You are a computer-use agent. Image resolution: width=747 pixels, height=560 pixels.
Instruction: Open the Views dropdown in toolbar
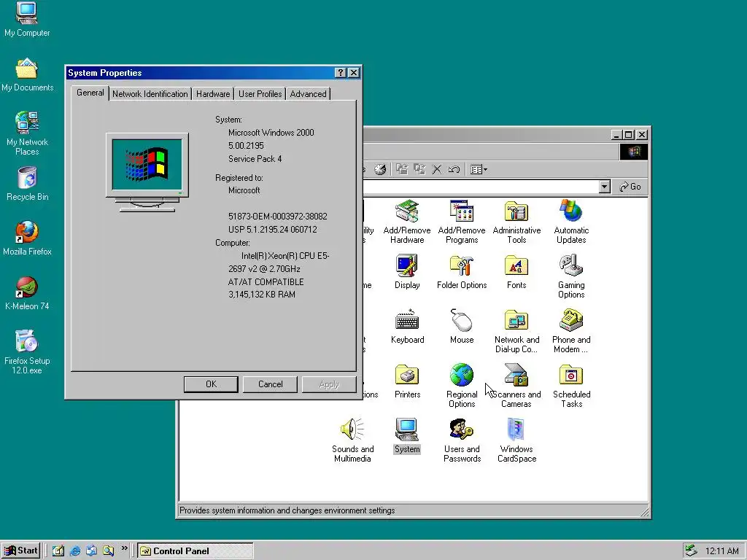479,169
